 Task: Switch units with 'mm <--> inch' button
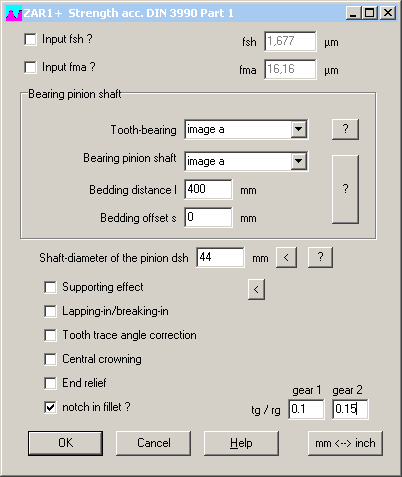coord(345,443)
